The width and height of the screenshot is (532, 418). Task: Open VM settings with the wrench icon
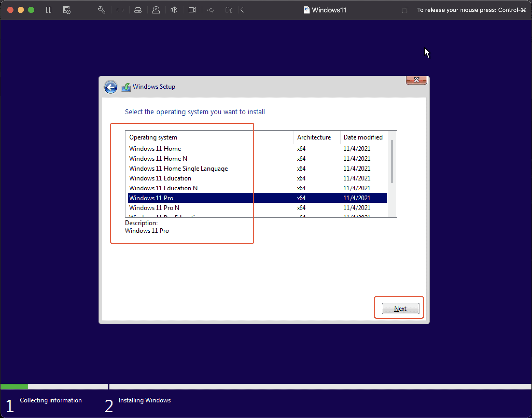click(101, 10)
